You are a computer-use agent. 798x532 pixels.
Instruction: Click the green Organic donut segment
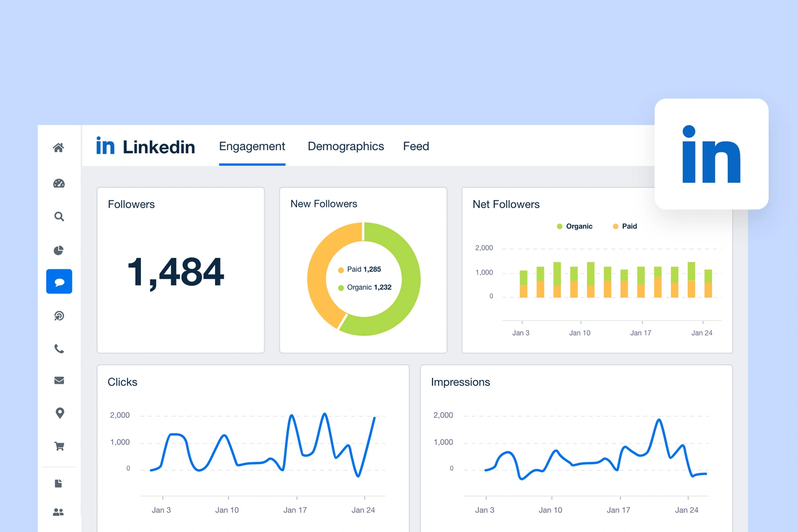pos(410,279)
